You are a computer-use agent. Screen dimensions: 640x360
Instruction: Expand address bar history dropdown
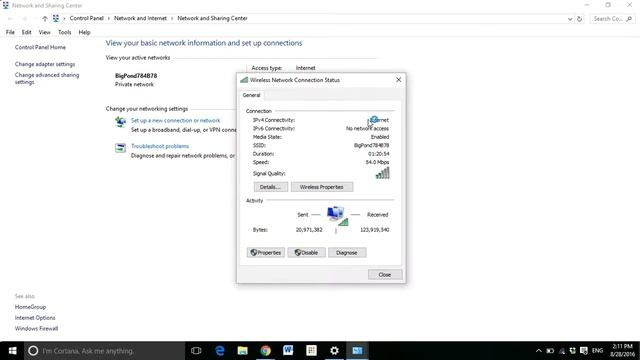click(570, 19)
